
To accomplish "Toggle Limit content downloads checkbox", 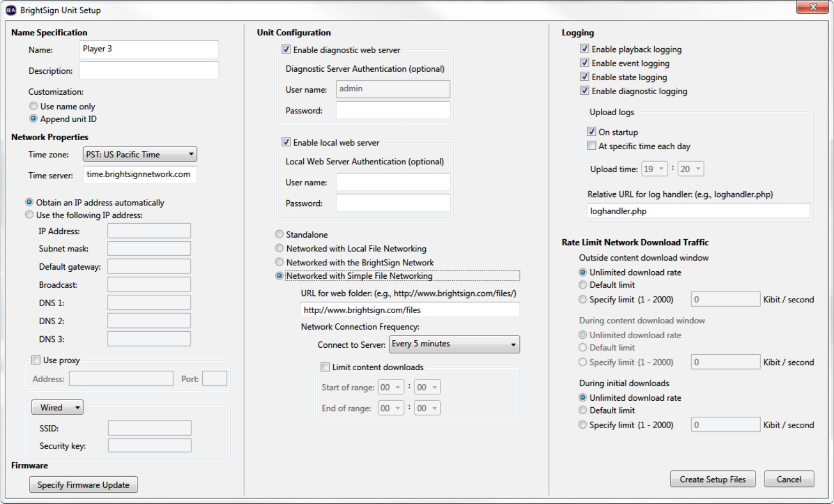I will (x=325, y=367).
